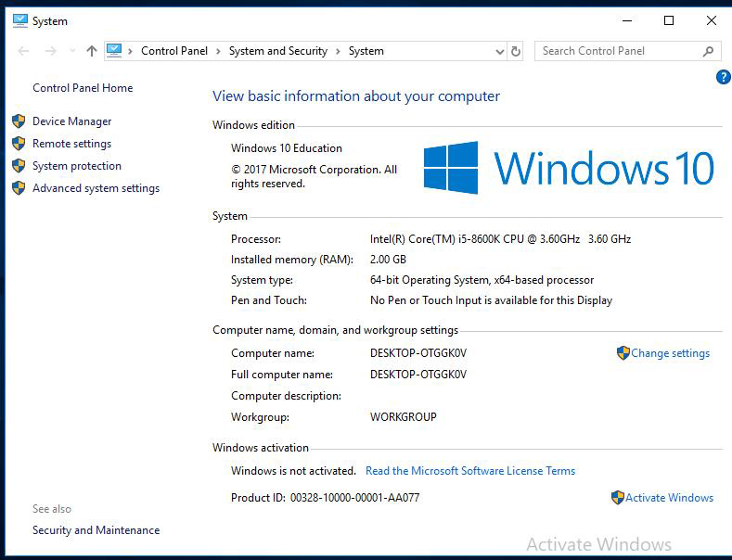Close the System window

[x=712, y=20]
